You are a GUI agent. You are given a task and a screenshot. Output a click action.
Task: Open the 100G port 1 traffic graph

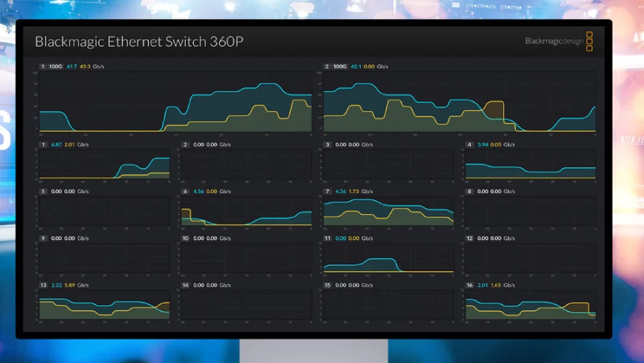[x=175, y=102]
